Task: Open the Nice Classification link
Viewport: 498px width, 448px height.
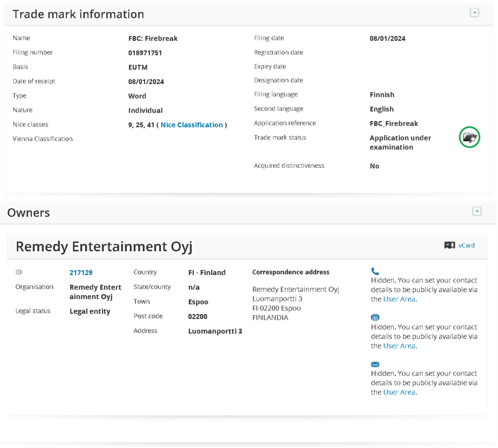Action: pos(192,125)
